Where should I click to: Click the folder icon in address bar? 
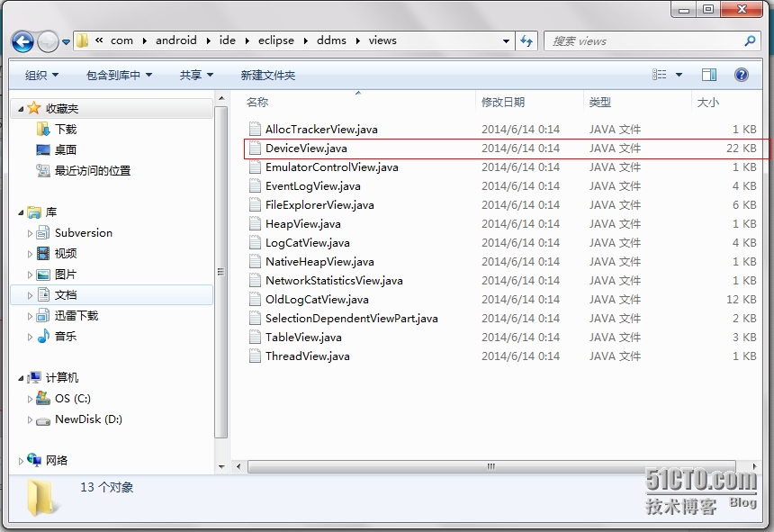coord(83,41)
